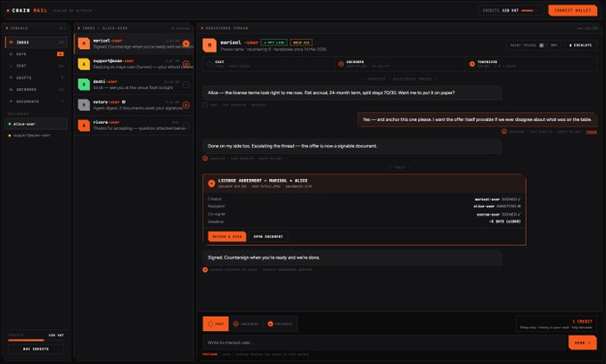
Task: Click chat status circle under Alice license message
Action: coord(205,105)
